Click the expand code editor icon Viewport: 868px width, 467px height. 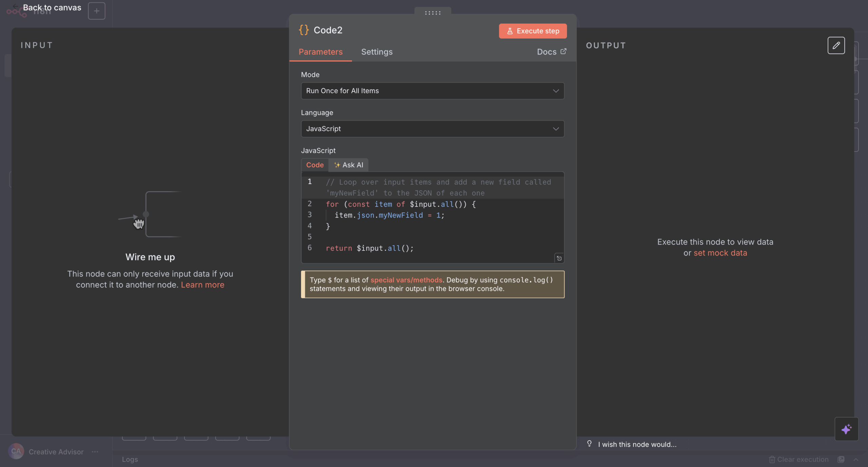tap(559, 258)
